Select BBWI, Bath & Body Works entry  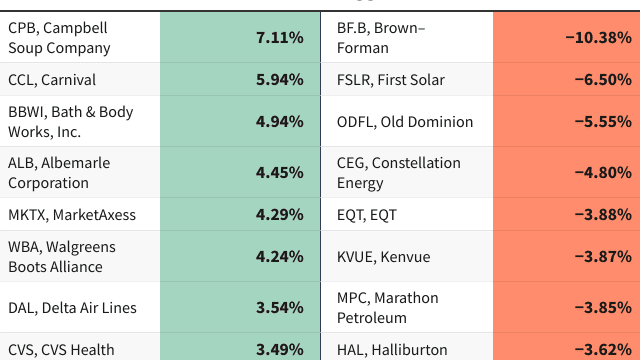[80, 122]
